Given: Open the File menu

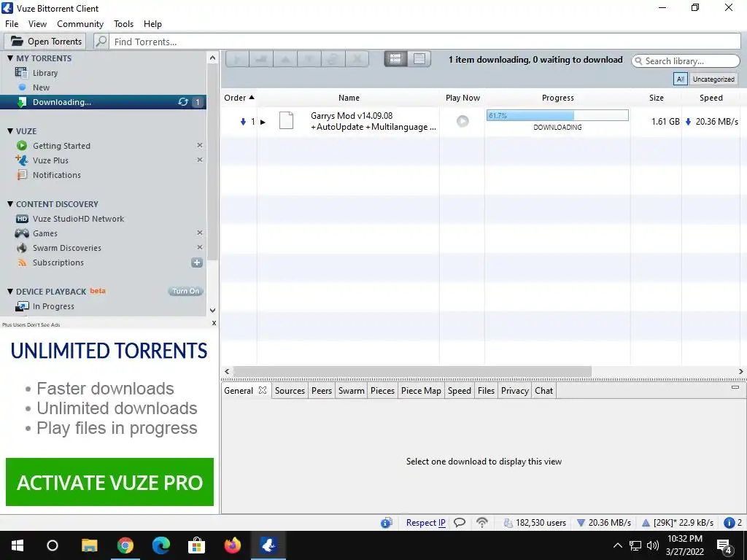Looking at the screenshot, I should (x=12, y=24).
